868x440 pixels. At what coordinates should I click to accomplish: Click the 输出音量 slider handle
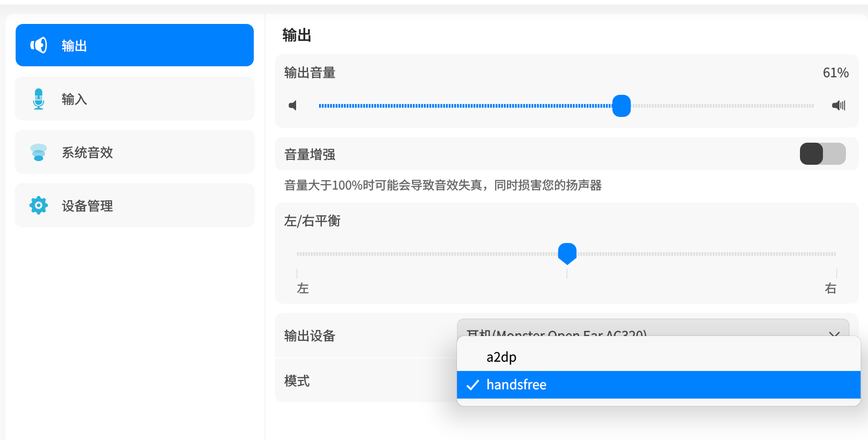coord(622,106)
